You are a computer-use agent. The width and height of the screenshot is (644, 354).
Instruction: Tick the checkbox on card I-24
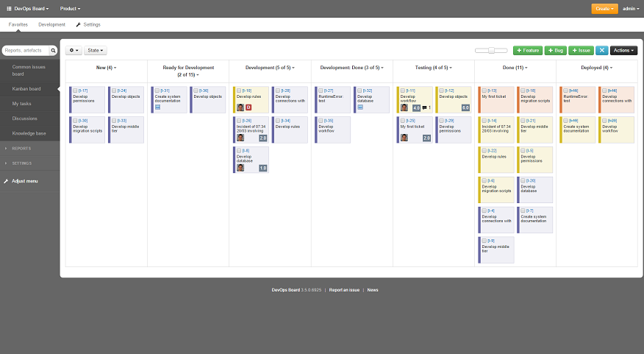[x=114, y=91]
